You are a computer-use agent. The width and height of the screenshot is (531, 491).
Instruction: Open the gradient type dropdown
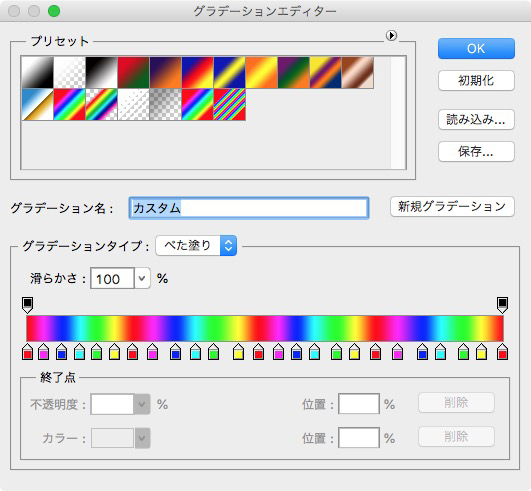pyautogui.click(x=196, y=246)
